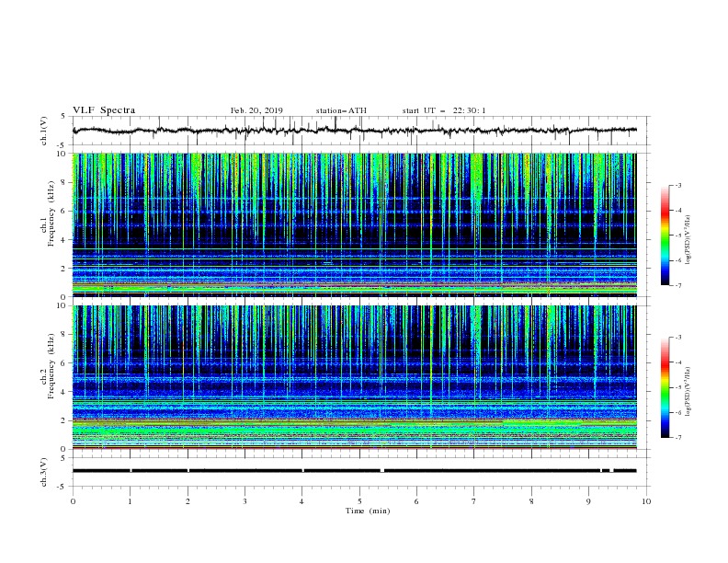728x563 pixels.
Task: Click the ch.1 "Frequency (kHz)" axis label
Action: tap(51, 213)
